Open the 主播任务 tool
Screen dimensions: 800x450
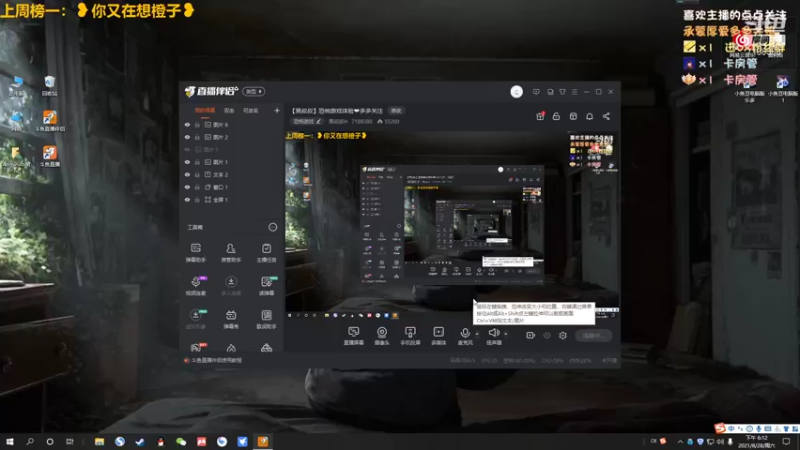pos(266,253)
